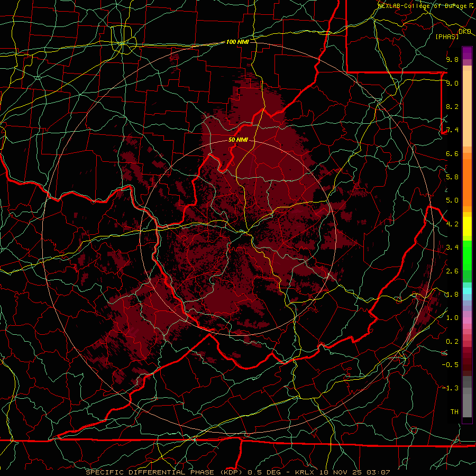Click the 2.6 legend value
This screenshot has width=476, height=476.
452,271
